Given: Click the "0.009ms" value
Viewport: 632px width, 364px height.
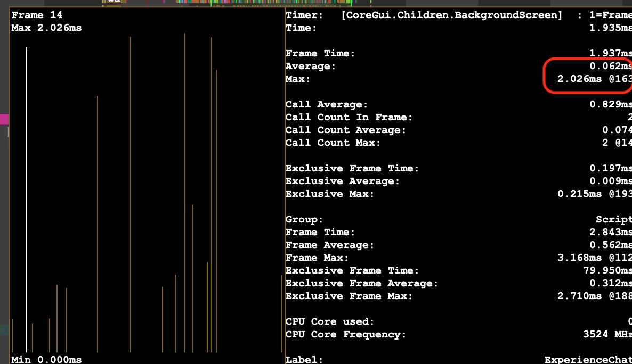Looking at the screenshot, I should 611,181.
